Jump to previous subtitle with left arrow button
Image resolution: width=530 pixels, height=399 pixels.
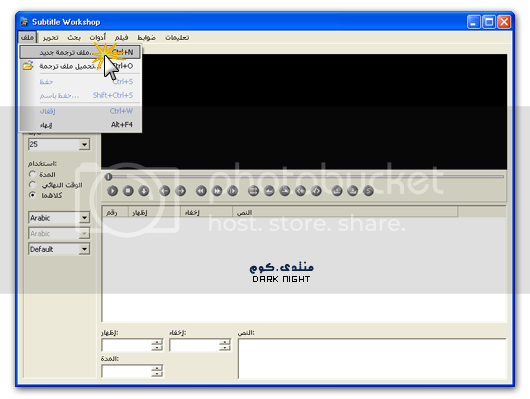(x=165, y=191)
